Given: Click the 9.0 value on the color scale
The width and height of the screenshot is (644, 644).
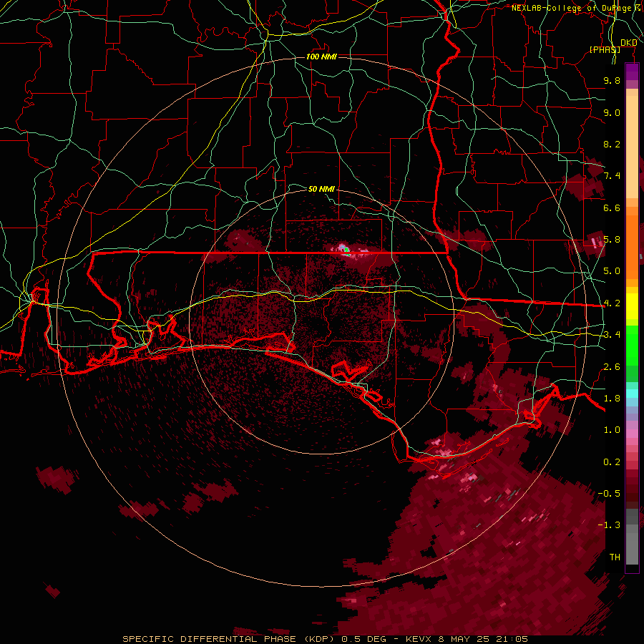Looking at the screenshot, I should [x=612, y=112].
